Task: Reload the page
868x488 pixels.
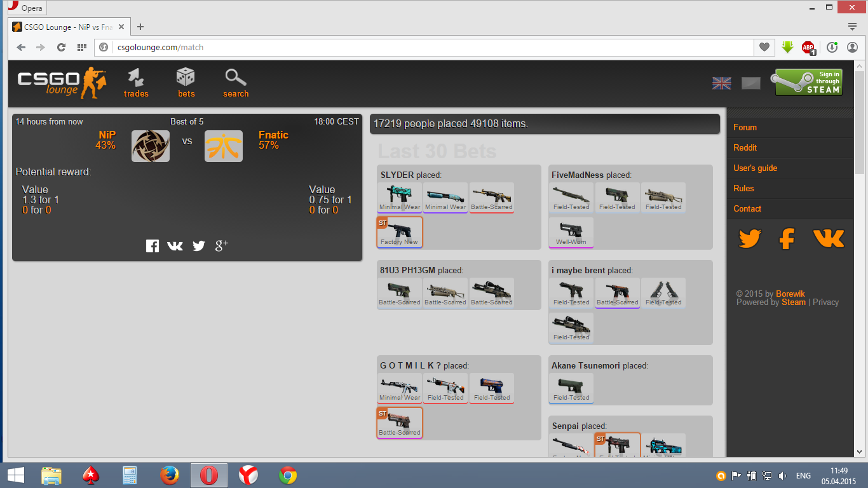Action: [61, 47]
